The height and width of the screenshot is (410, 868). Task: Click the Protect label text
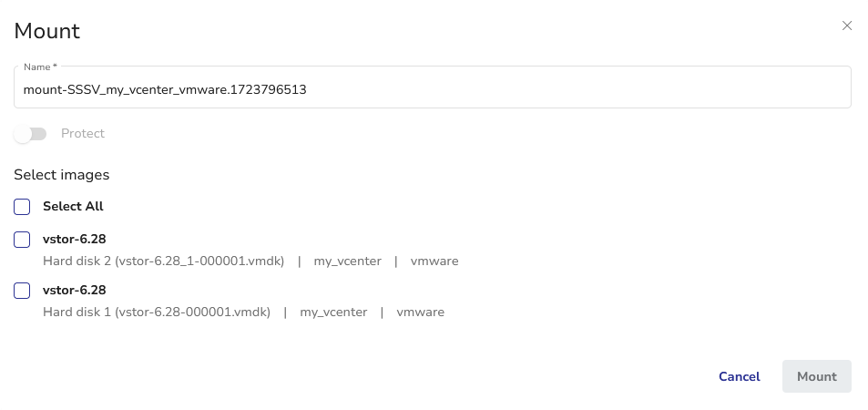[x=83, y=134]
